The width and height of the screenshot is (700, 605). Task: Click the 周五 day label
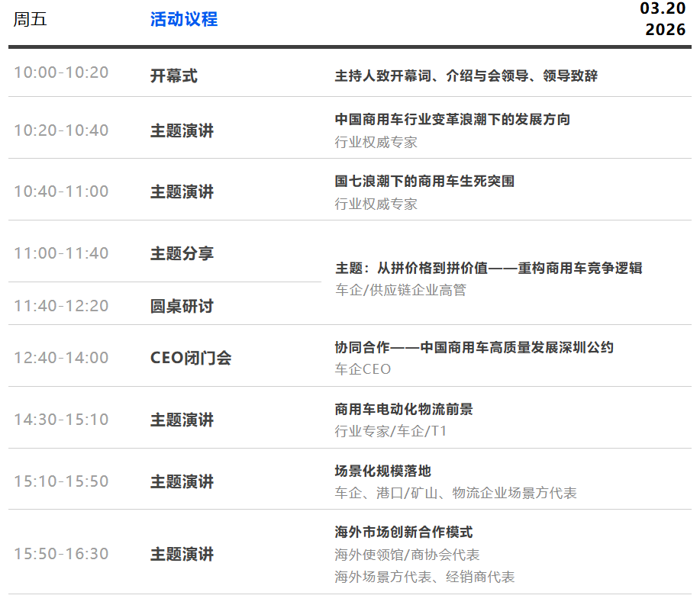pos(30,20)
